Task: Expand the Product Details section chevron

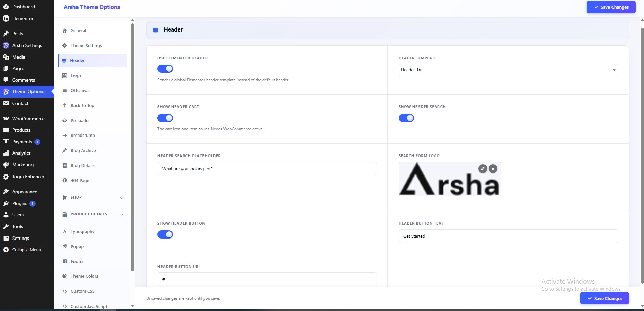Action: pos(122,214)
